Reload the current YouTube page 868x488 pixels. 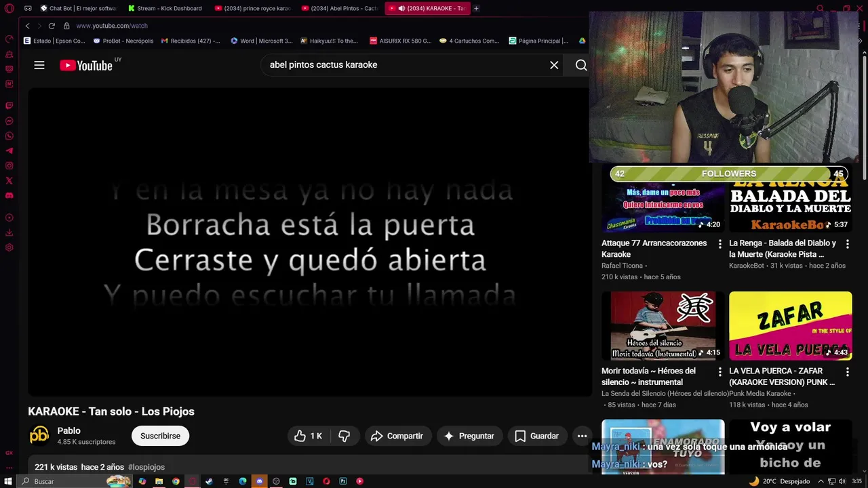(52, 26)
